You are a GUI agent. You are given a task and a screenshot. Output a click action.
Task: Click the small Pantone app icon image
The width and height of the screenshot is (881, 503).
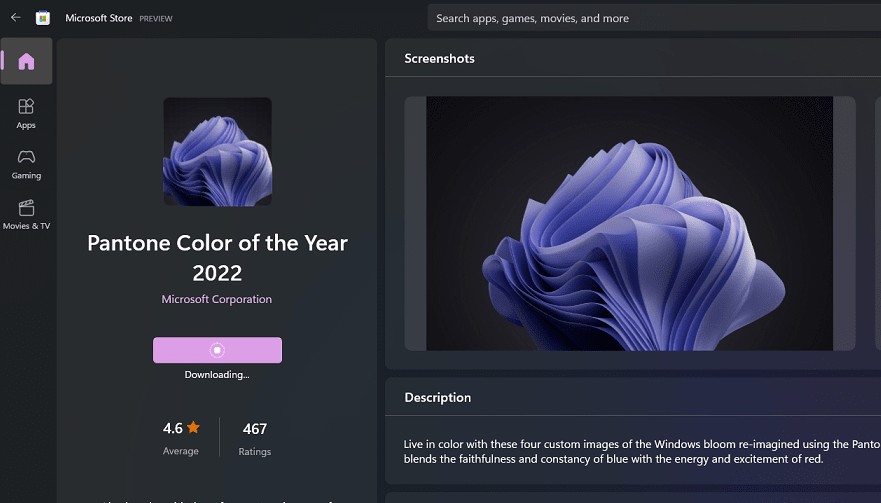pyautogui.click(x=217, y=151)
